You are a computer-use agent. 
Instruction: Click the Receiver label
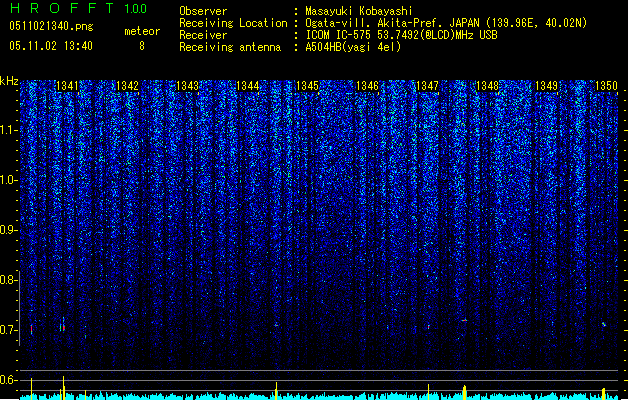(x=203, y=35)
